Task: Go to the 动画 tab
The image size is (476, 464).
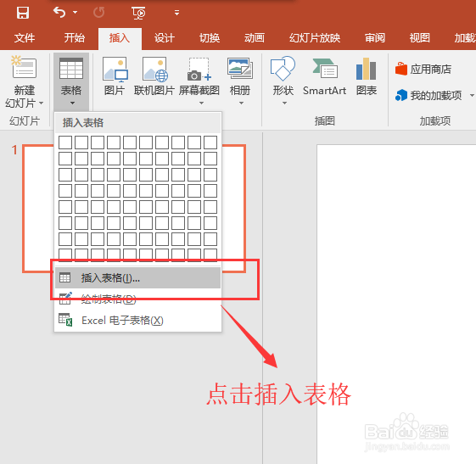Action: tap(255, 38)
